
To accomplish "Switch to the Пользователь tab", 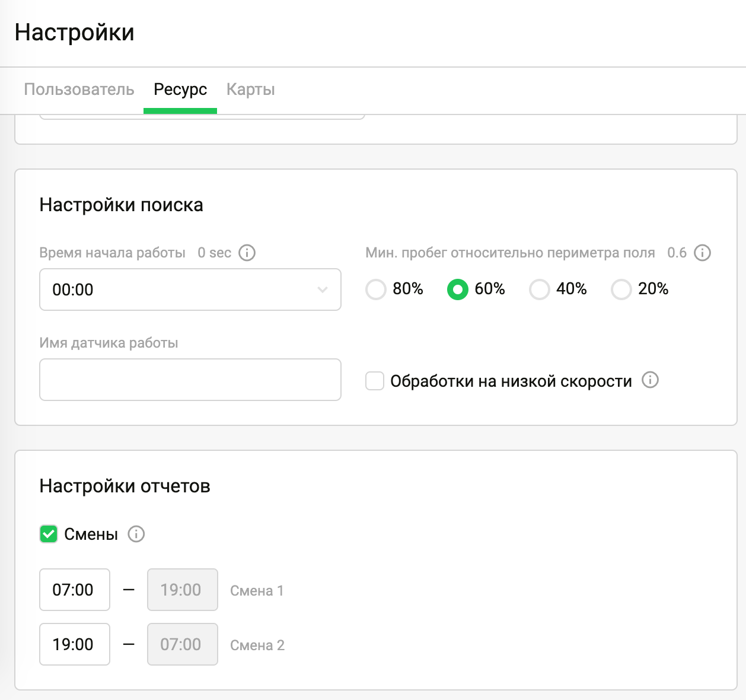I will coord(79,90).
